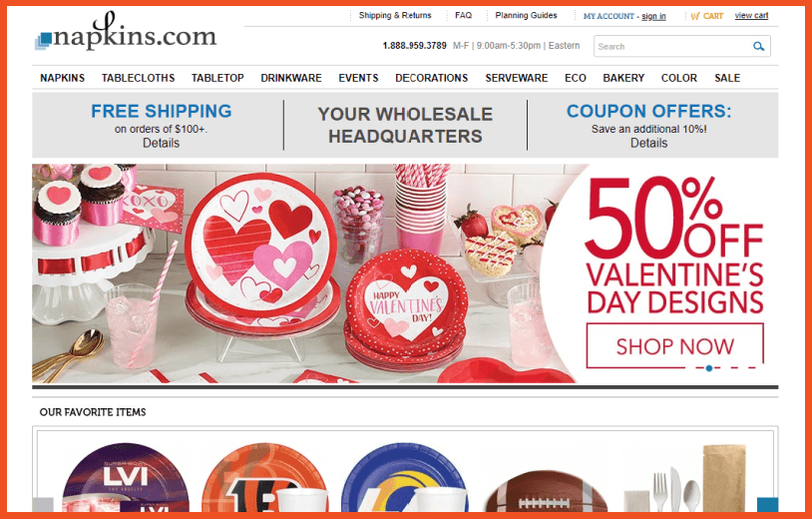The height and width of the screenshot is (520, 812).
Task: Go to the active blue carousel dot
Action: coord(709,368)
